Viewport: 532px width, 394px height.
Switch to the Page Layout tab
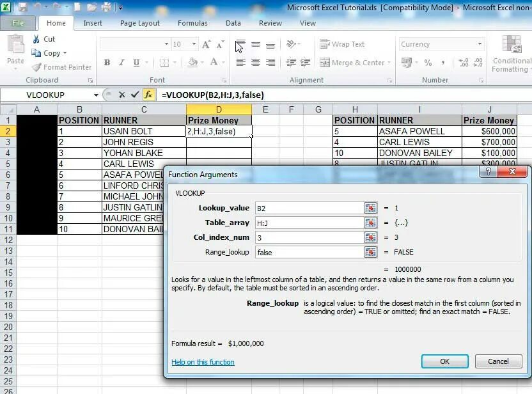click(x=140, y=23)
